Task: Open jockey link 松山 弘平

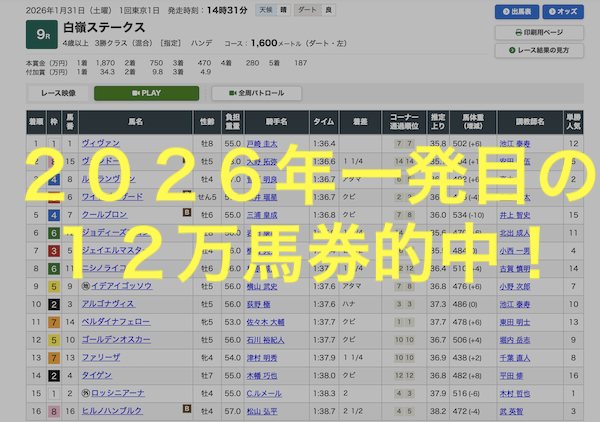Action: pyautogui.click(x=262, y=411)
